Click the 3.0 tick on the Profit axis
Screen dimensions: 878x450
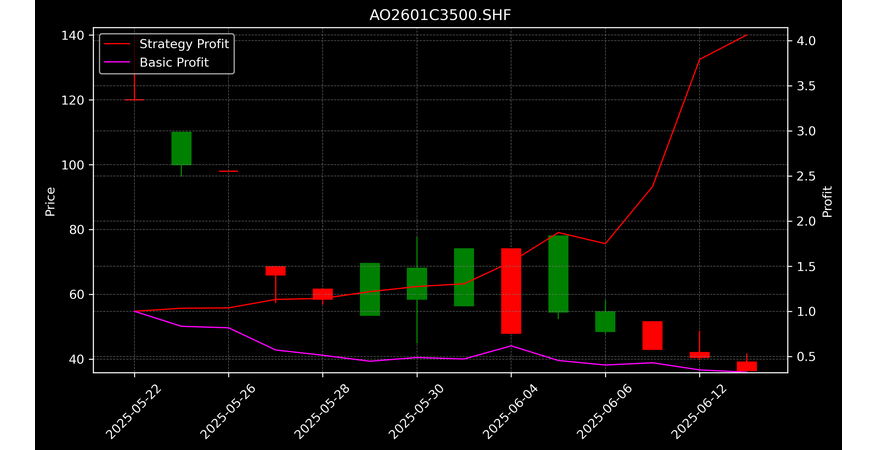tap(805, 131)
